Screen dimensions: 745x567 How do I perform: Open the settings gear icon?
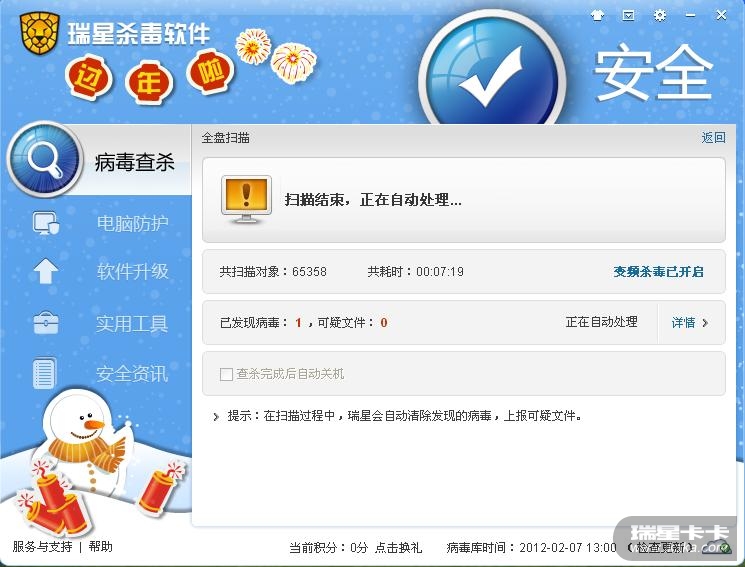click(659, 16)
